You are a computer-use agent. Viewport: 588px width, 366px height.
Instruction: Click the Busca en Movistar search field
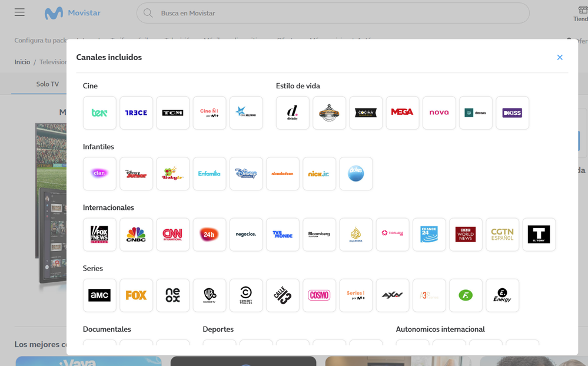pyautogui.click(x=333, y=13)
